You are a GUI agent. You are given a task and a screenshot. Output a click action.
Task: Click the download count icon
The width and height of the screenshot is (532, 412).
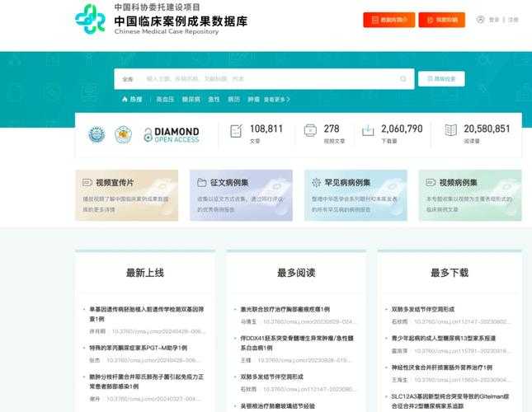368,130
